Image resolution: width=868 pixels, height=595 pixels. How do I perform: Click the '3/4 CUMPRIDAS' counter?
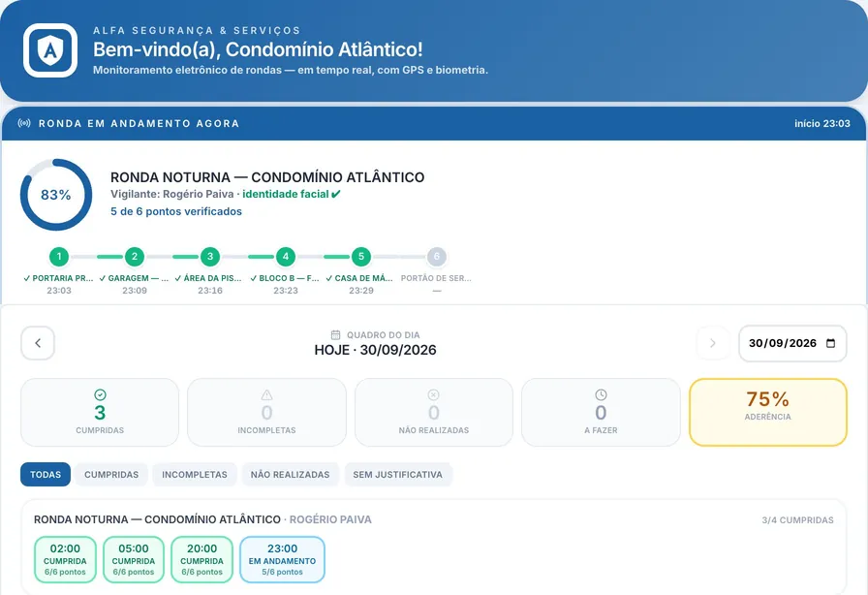click(797, 520)
